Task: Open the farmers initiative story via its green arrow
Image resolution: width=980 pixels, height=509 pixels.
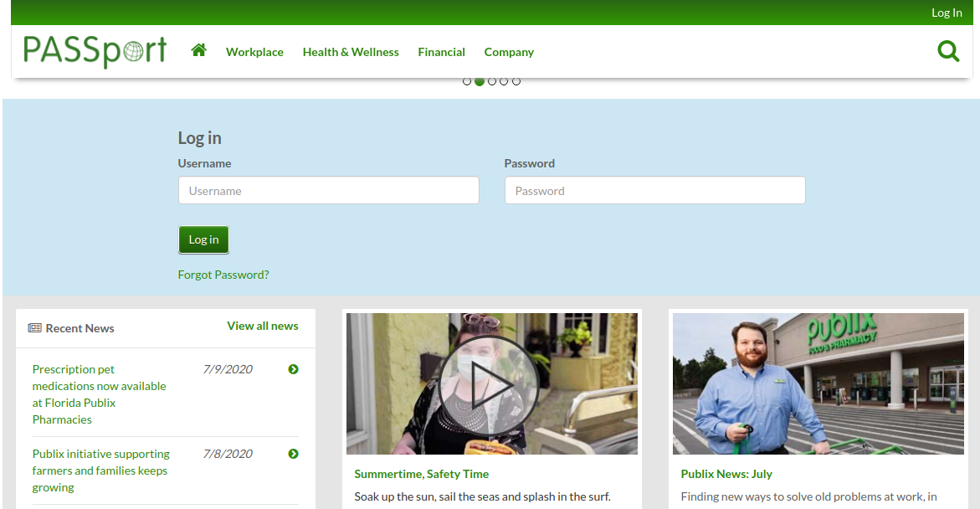Action: pyautogui.click(x=293, y=454)
